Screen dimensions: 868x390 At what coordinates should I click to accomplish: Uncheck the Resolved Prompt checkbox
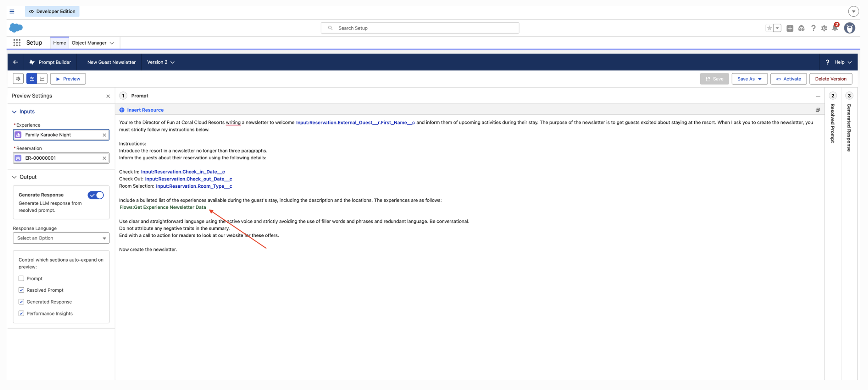(21, 290)
